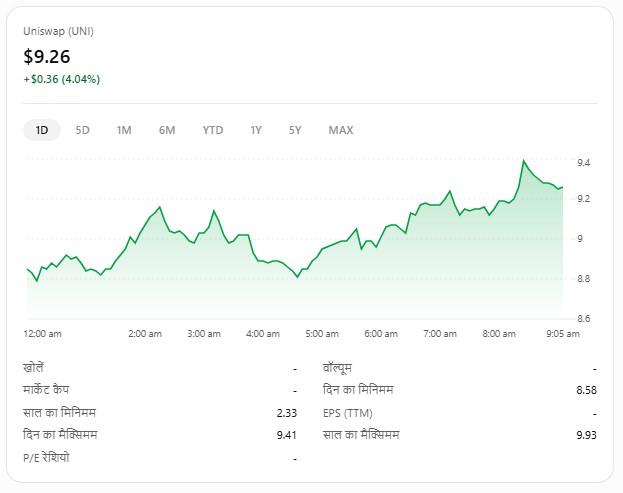This screenshot has height=493, width=623.
Task: Switch to the 5Y range tab
Action: coord(295,130)
